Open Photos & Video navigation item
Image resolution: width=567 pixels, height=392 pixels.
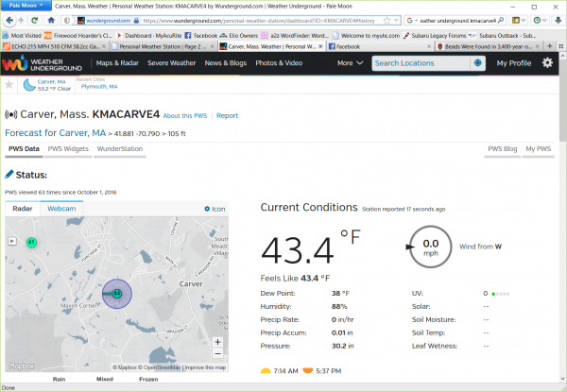(x=279, y=63)
